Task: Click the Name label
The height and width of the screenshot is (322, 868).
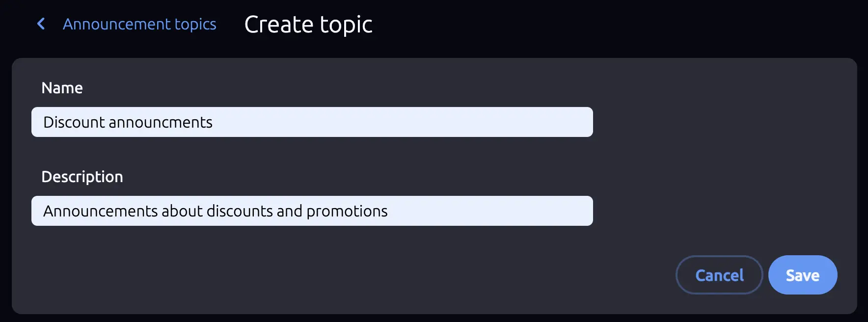Action: 62,88
